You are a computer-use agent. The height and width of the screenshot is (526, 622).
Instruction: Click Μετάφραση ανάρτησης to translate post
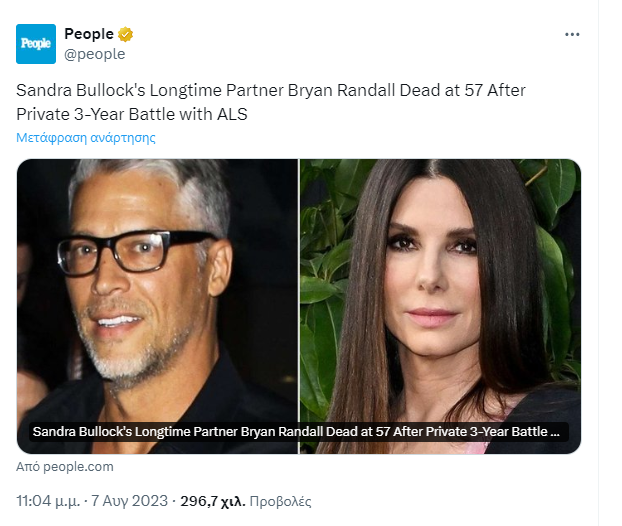(86, 138)
